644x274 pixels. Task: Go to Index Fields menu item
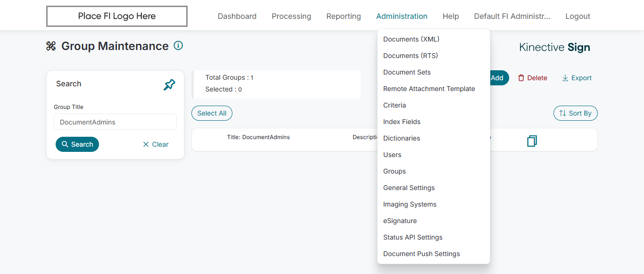402,122
